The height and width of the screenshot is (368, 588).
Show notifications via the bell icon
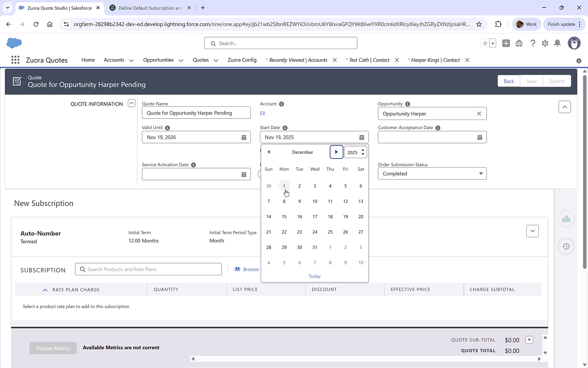coord(557,43)
